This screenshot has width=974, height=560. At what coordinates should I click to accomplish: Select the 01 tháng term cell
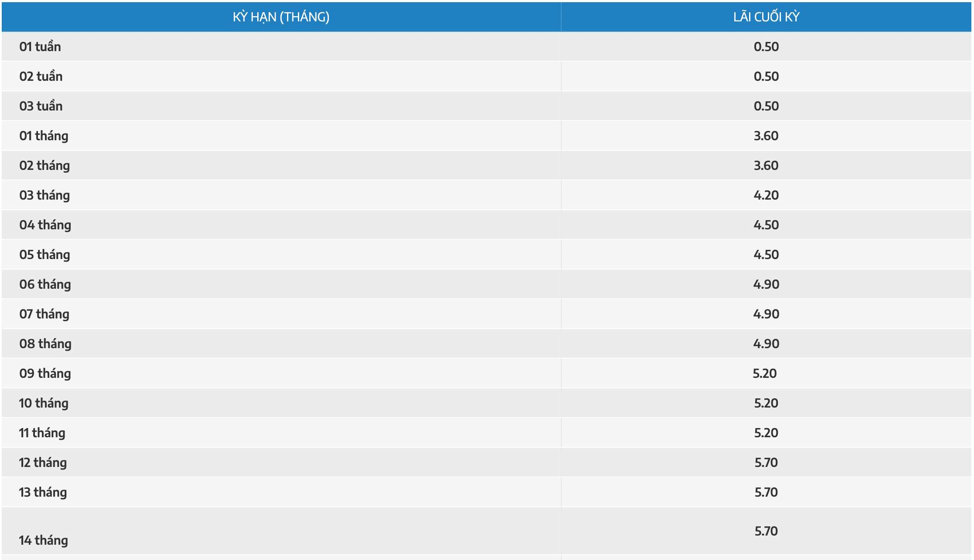pos(44,136)
